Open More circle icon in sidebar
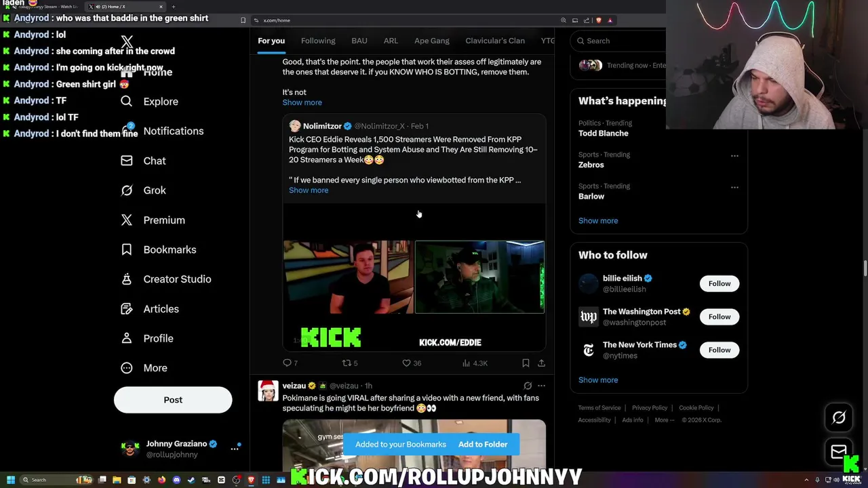Viewport: 868px width, 488px height. [127, 368]
